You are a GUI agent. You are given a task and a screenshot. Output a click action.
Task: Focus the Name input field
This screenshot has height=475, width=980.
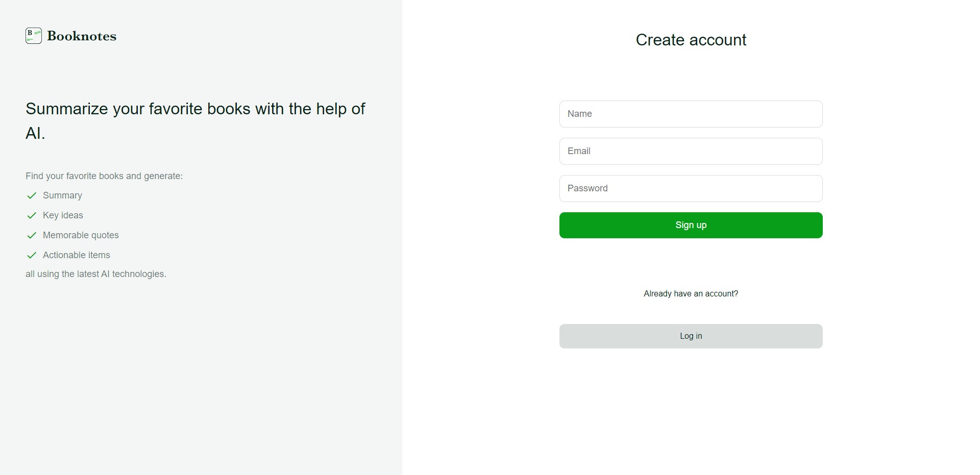coord(691,114)
